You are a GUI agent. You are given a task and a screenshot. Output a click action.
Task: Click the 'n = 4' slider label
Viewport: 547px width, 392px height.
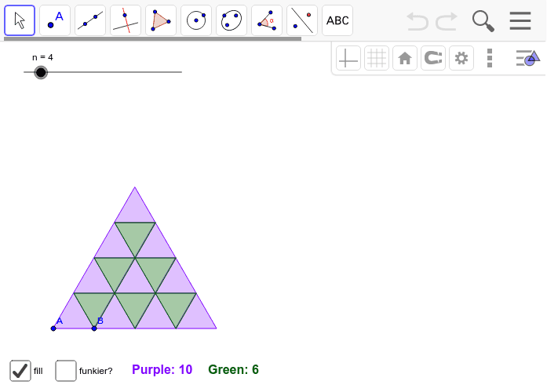point(42,57)
